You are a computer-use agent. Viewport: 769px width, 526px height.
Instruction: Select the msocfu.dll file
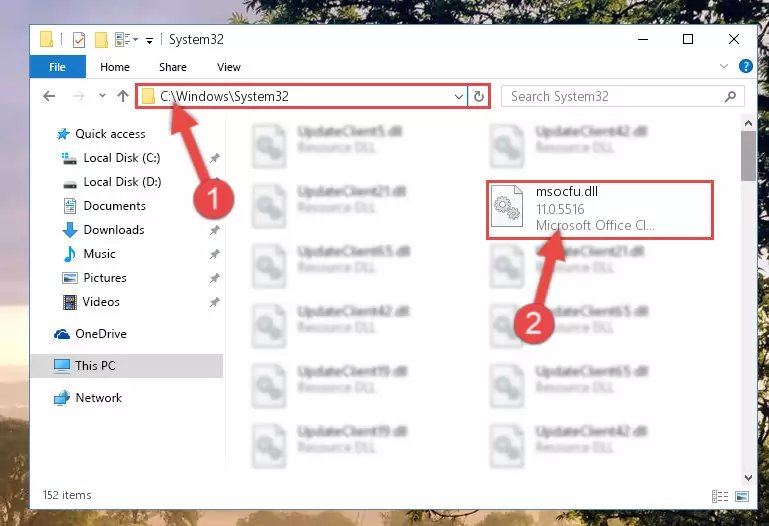pos(599,209)
